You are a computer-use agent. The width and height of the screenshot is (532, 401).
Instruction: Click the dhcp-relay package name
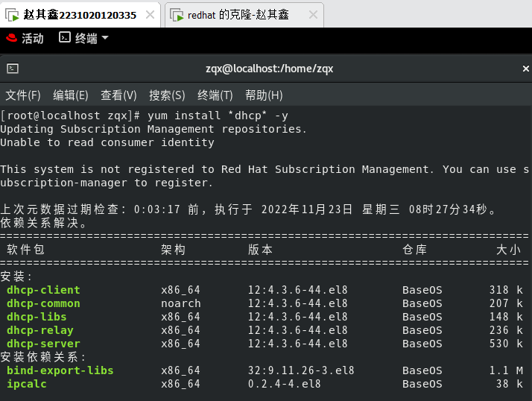40,330
